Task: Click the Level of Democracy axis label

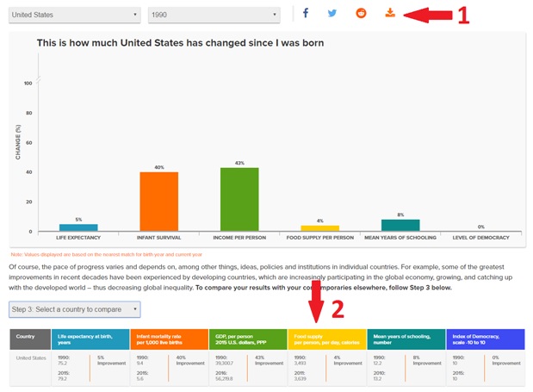Action: coord(480,236)
